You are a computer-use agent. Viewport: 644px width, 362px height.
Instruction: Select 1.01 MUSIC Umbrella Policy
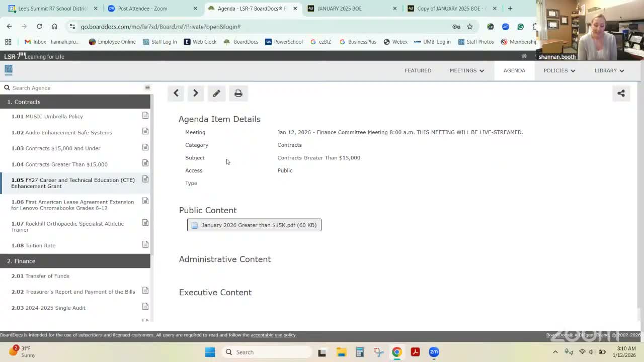[47, 117]
